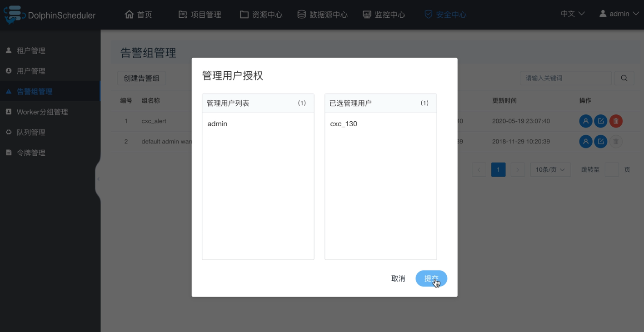This screenshot has width=644, height=332.
Task: Click the 管理用户列表 panel header
Action: point(258,103)
